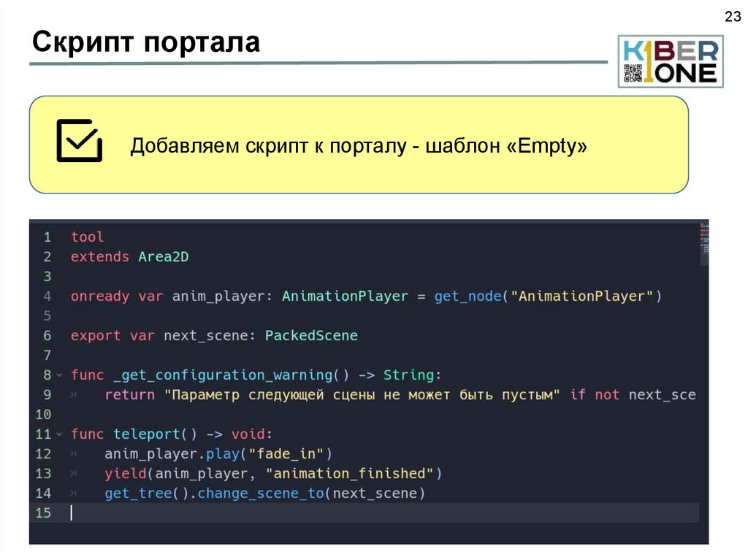Screen dimensions: 748x560
Task: Place cursor on empty line 15
Action: (x=219, y=513)
